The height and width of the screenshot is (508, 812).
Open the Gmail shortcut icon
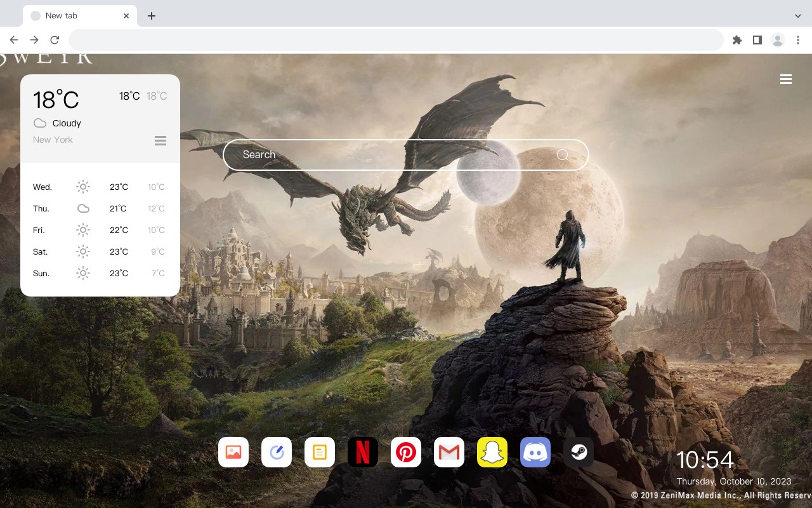[449, 452]
